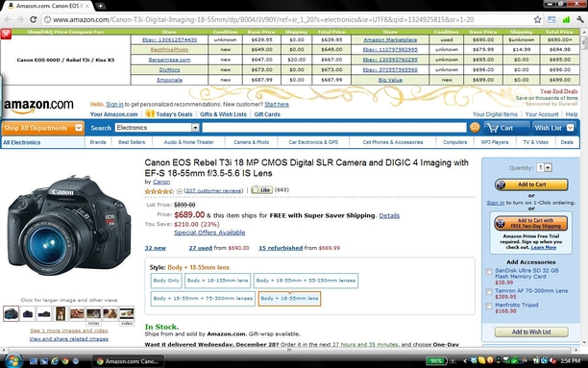Open 207 customer reviews link
The image size is (588, 368).
[213, 190]
